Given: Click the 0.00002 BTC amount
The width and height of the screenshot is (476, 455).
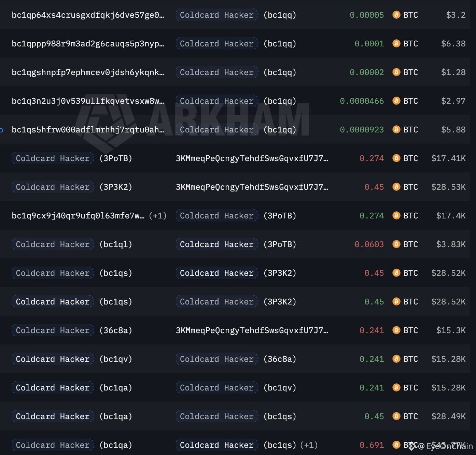Looking at the screenshot, I should click(x=367, y=72).
